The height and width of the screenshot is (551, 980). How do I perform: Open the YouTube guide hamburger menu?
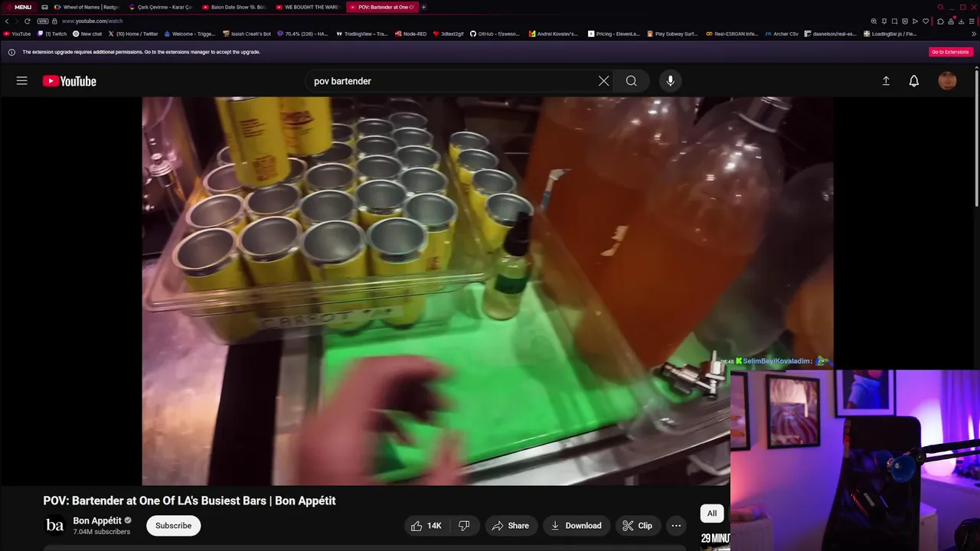point(21,80)
